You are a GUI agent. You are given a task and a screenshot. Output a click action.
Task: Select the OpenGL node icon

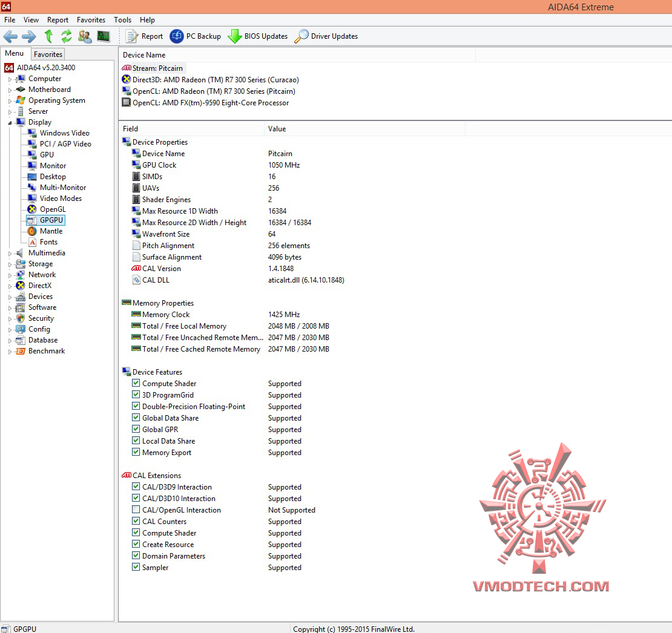(x=32, y=209)
